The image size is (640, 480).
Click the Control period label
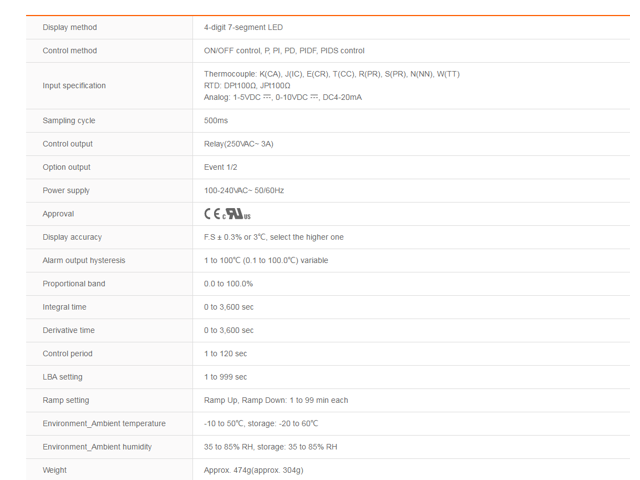tap(70, 354)
